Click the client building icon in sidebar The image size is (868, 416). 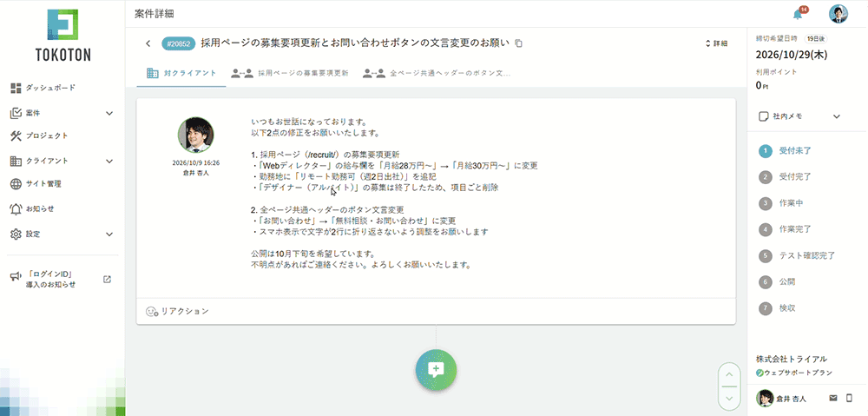pos(16,162)
